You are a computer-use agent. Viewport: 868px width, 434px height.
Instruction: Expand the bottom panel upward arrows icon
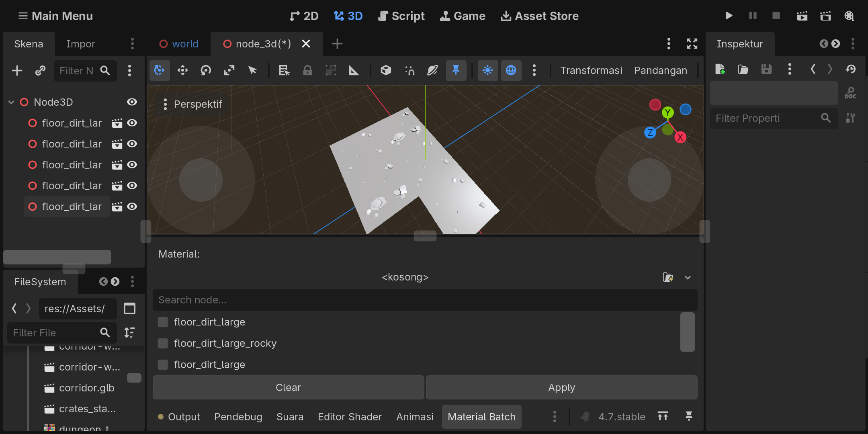click(x=663, y=416)
